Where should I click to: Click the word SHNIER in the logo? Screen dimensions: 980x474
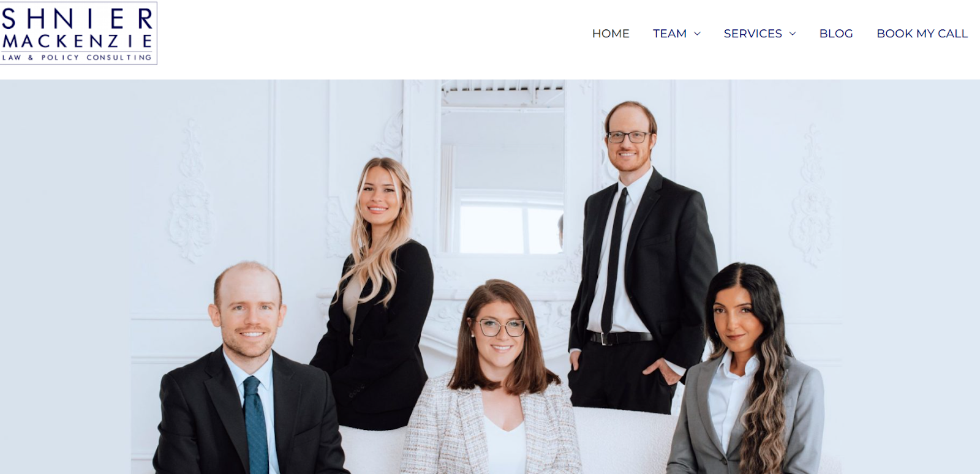click(77, 19)
